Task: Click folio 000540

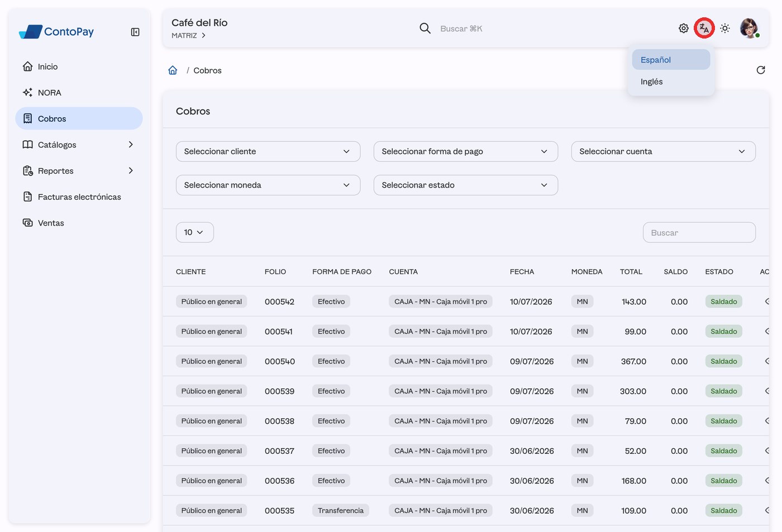Action: (x=280, y=361)
